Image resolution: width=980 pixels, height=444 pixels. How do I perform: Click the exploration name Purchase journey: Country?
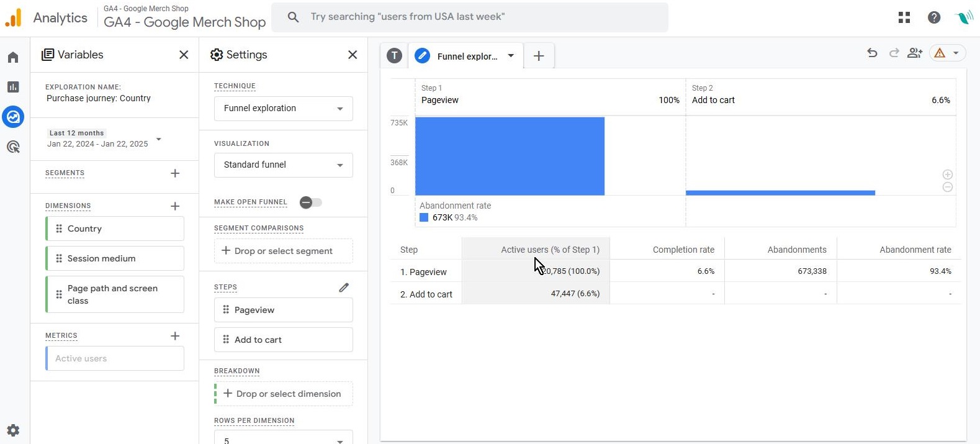(x=99, y=98)
